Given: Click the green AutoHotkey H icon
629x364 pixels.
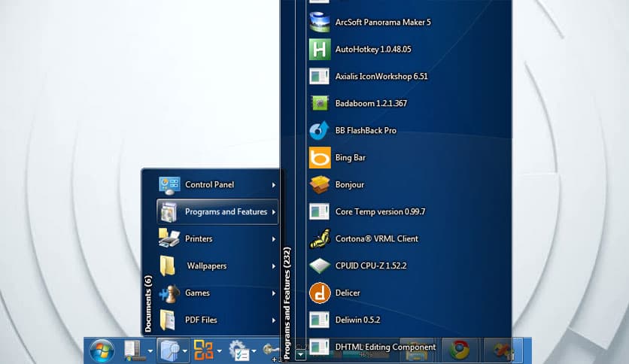Looking at the screenshot, I should pyautogui.click(x=320, y=50).
